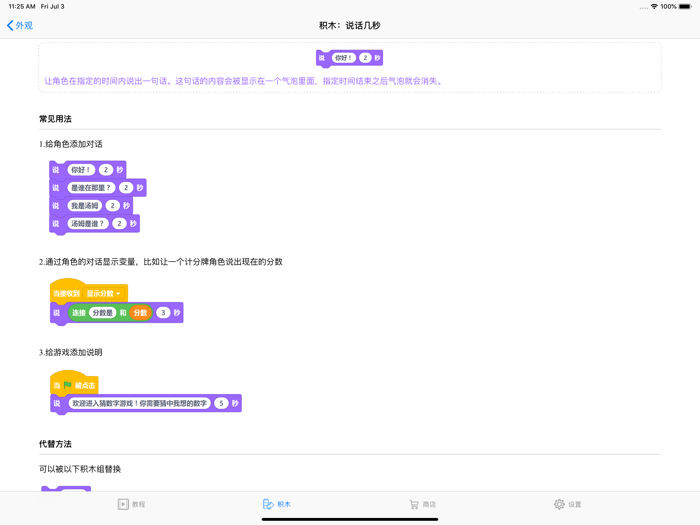Viewport: 700px width, 525px height.
Task: Open the 显示分数 dropdown in hat block
Action: [104, 293]
